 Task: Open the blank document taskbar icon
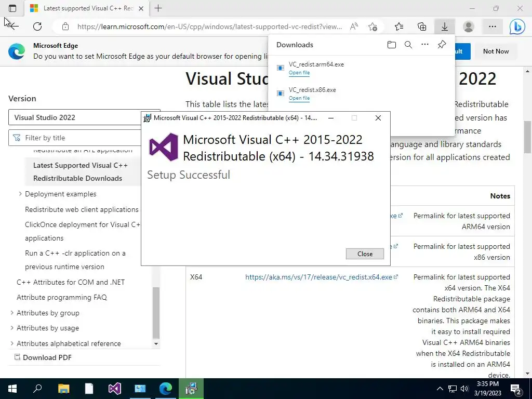tap(89, 389)
